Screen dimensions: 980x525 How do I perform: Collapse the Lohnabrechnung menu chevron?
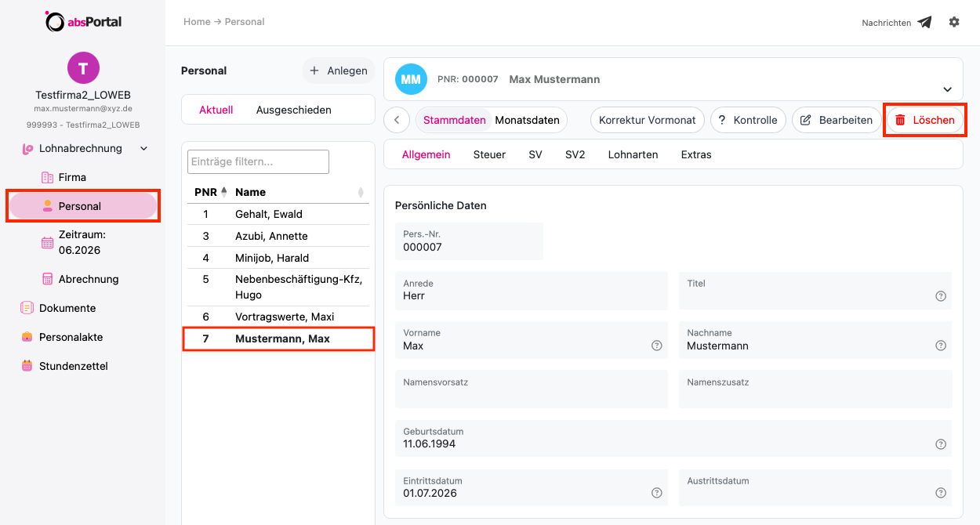143,148
